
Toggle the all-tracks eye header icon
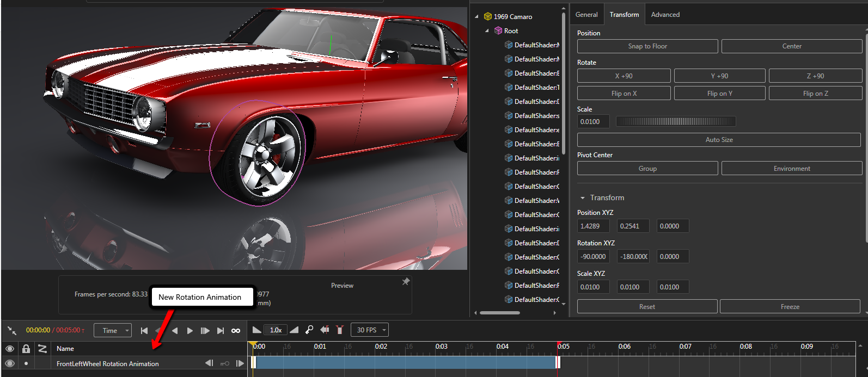point(10,348)
